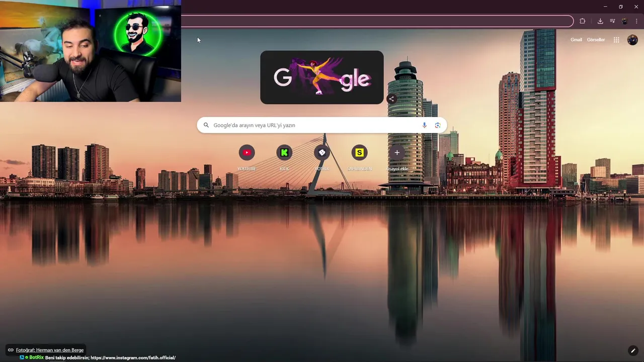644x362 pixels.
Task: Open the KICK shortcut
Action: tap(284, 157)
